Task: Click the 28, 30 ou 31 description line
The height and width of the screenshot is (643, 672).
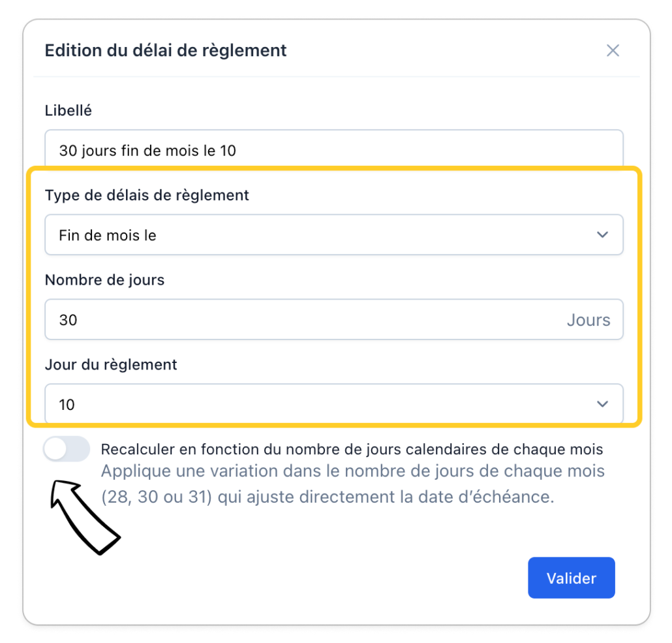Action: 328,497
